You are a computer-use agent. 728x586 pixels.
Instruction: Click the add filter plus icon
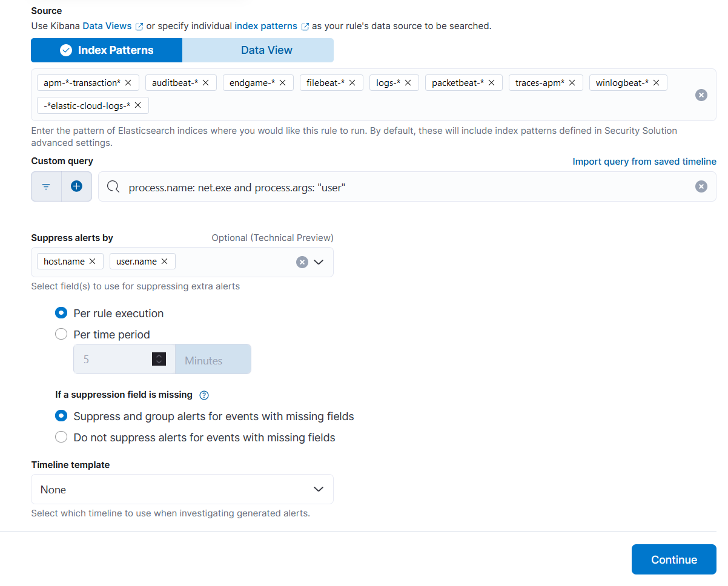[x=76, y=186]
